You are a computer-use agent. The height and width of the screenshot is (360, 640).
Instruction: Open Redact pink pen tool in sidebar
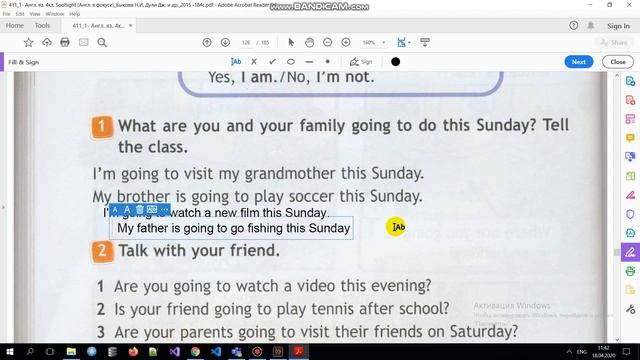click(x=630, y=195)
